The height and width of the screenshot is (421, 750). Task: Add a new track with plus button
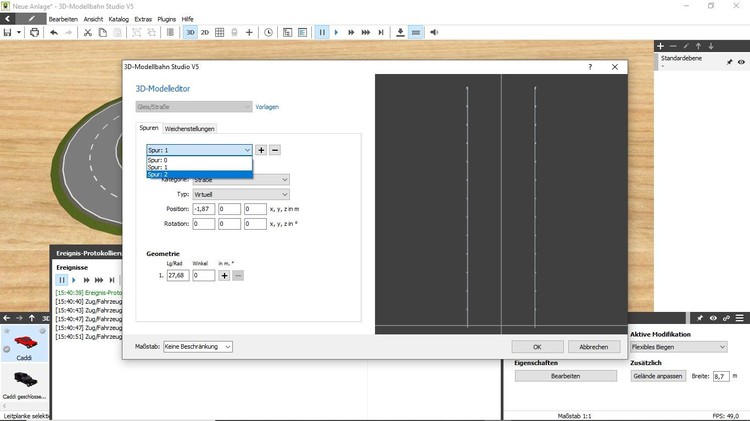click(x=261, y=150)
